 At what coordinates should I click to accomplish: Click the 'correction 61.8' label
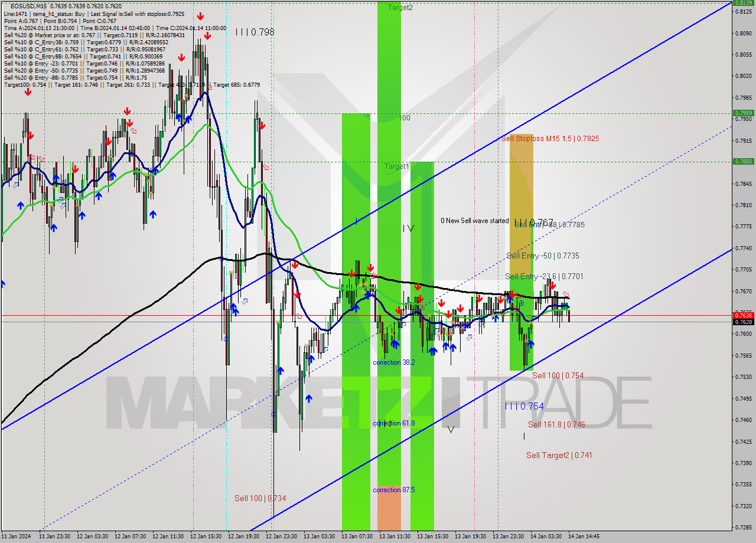[393, 423]
